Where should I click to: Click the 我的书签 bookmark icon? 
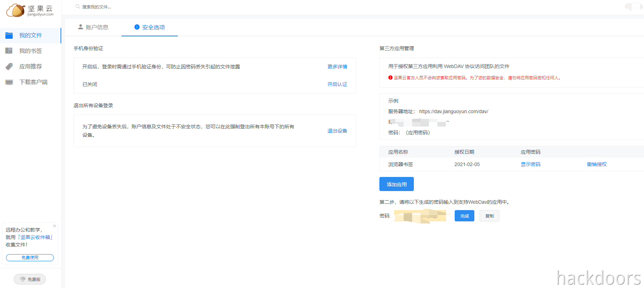click(9, 51)
